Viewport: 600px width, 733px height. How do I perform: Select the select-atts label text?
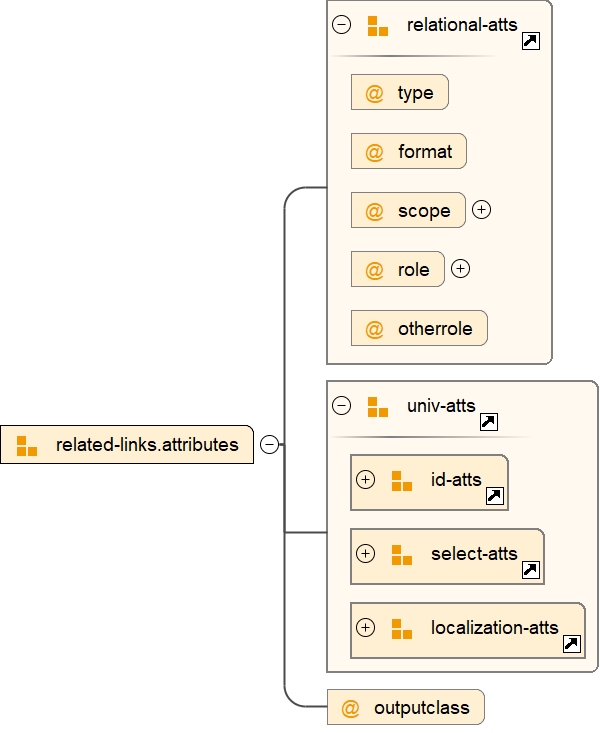[x=474, y=553]
